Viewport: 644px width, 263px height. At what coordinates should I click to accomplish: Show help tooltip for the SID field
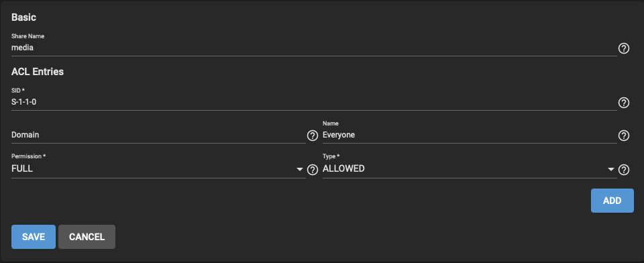tap(623, 103)
